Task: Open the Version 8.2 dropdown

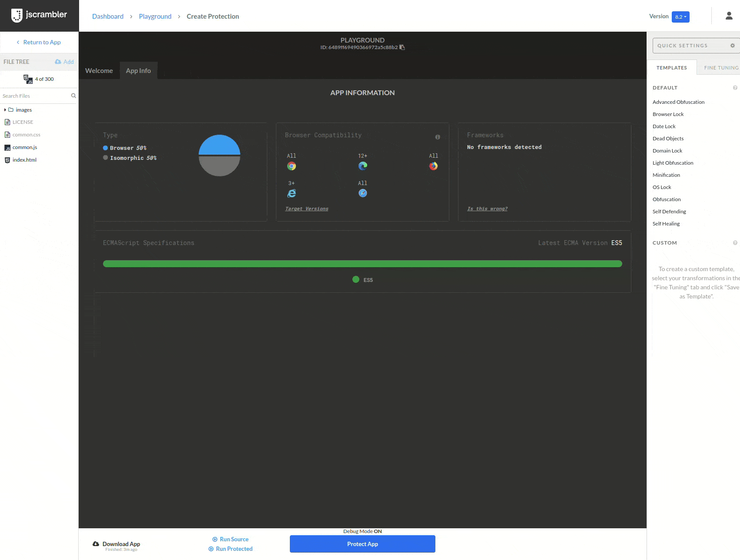Action: 680,17
